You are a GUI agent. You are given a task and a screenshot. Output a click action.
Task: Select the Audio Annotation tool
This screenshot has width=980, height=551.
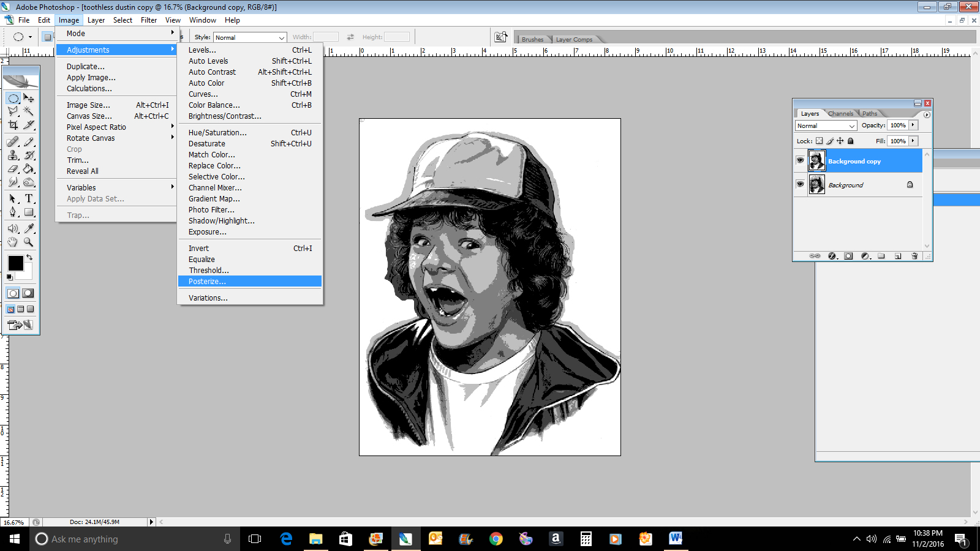pos(13,228)
